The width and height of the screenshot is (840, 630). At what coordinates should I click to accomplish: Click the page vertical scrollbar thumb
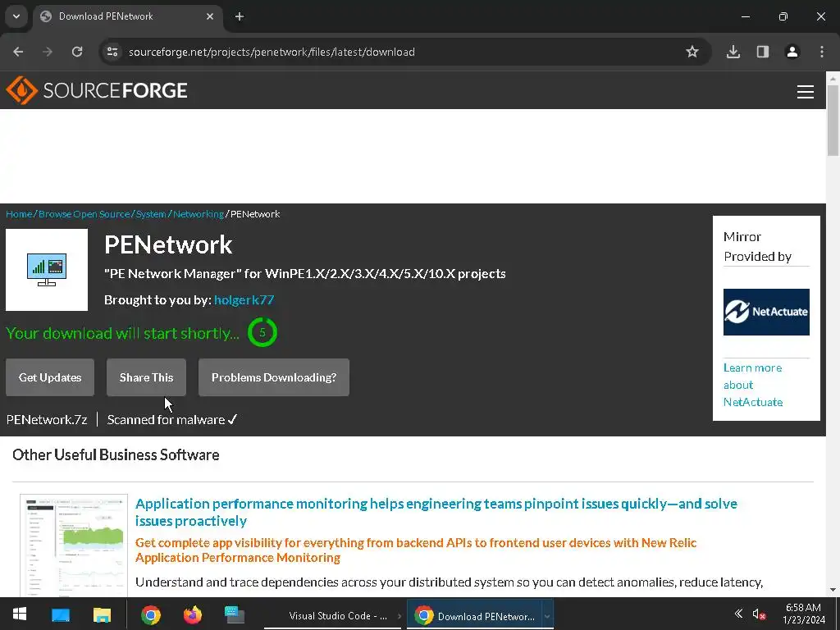(x=833, y=121)
